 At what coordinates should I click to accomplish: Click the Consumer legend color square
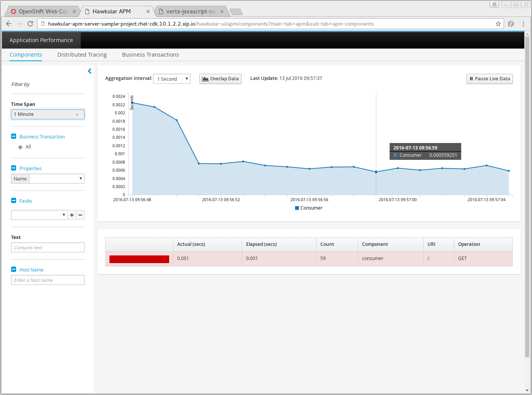[x=297, y=208]
